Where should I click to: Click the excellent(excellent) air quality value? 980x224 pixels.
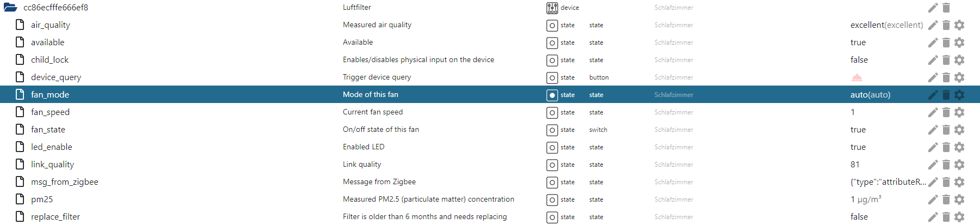[886, 25]
